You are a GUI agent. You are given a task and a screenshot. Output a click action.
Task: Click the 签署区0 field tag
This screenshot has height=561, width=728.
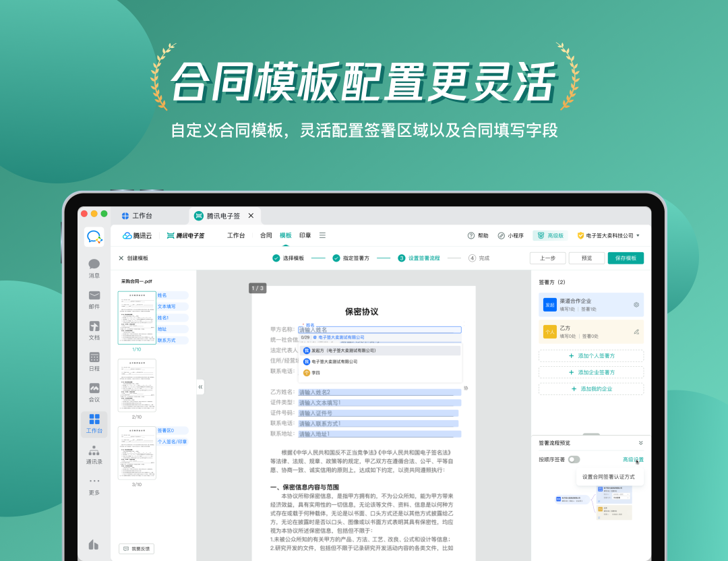pos(173,430)
